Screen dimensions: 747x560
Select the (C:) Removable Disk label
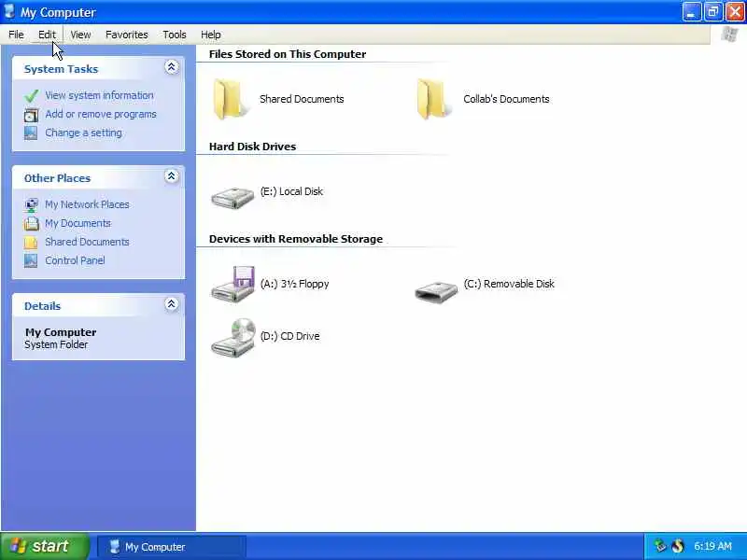coord(509,284)
